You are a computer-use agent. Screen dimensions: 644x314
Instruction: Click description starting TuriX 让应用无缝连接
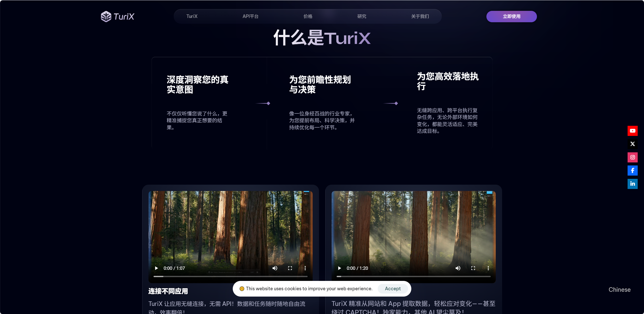tap(227, 307)
